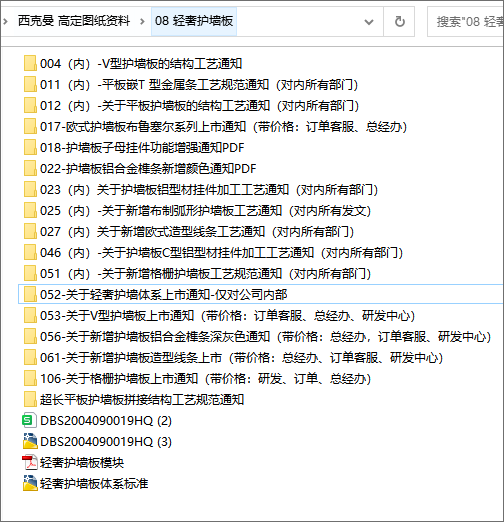
Task: Click the PDF icon of 轻奢护墙板模块
Action: [30, 462]
